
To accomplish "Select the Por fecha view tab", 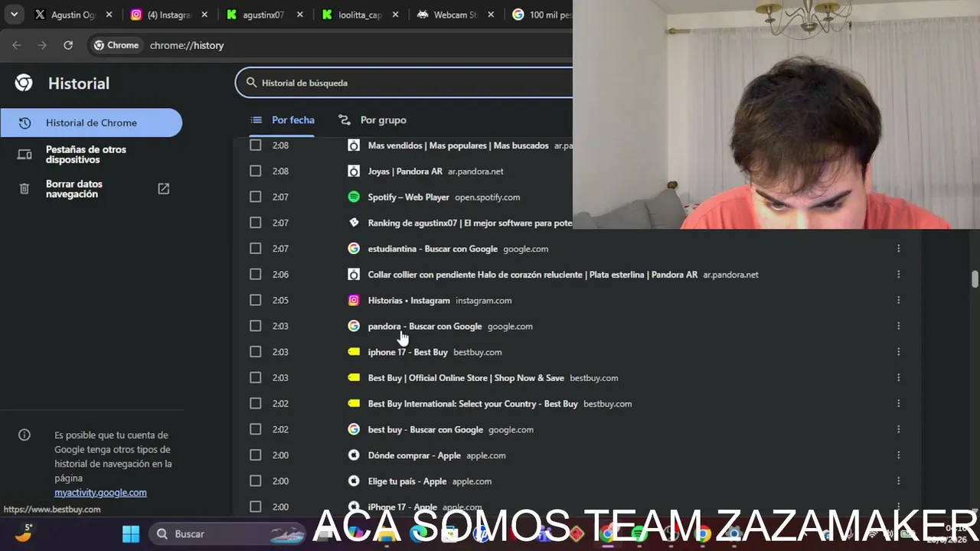I will pos(283,120).
